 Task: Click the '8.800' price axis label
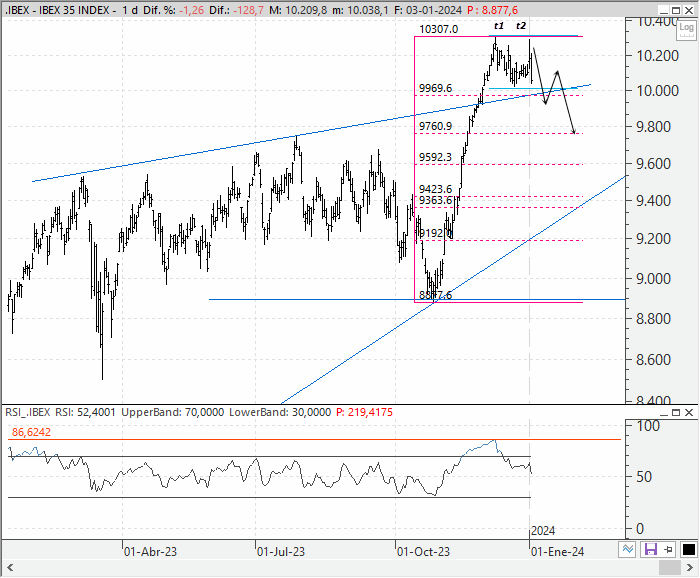pyautogui.click(x=654, y=319)
